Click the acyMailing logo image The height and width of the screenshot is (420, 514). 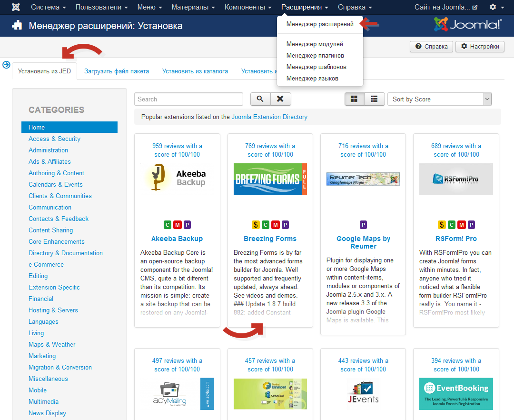(177, 394)
